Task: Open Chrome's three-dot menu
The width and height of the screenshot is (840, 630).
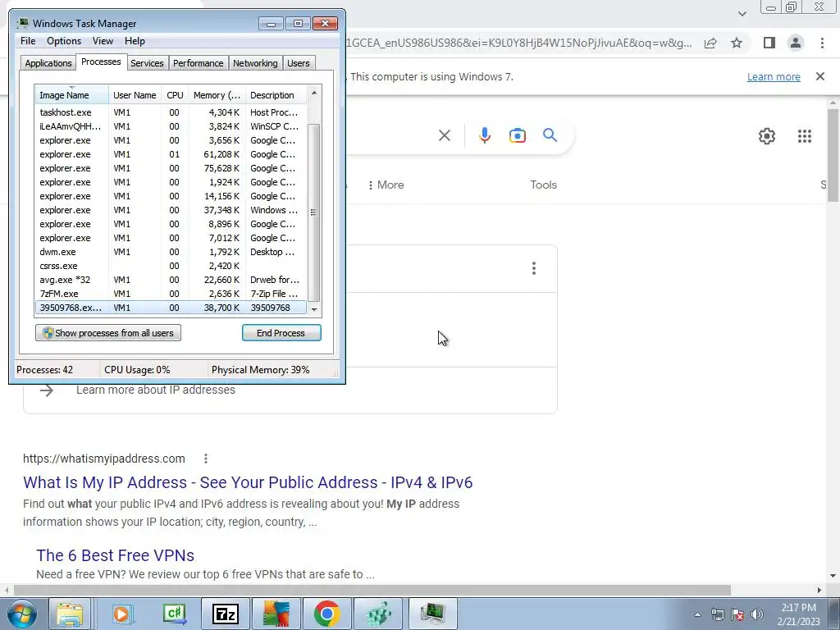Action: point(822,43)
